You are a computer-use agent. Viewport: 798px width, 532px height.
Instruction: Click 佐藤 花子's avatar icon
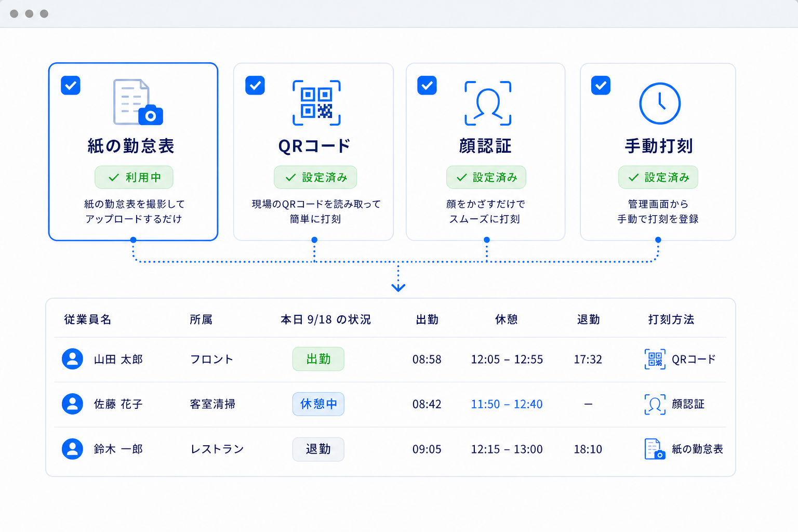click(73, 404)
